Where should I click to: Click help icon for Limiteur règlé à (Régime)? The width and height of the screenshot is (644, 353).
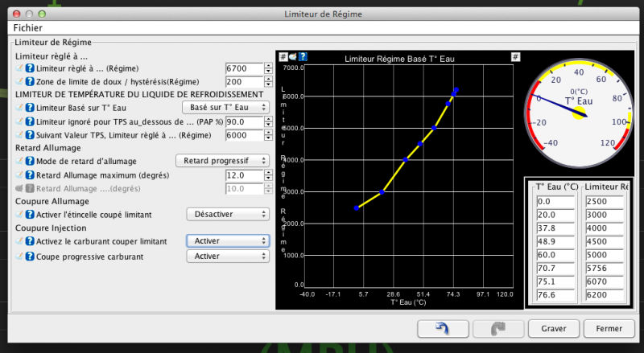pyautogui.click(x=30, y=68)
